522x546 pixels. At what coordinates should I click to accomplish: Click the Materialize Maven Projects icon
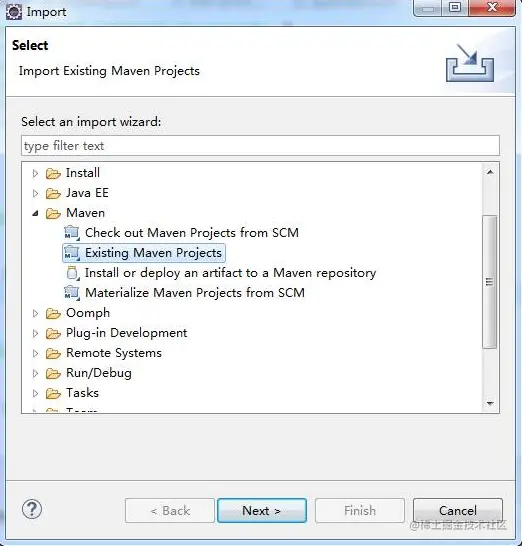point(72,293)
